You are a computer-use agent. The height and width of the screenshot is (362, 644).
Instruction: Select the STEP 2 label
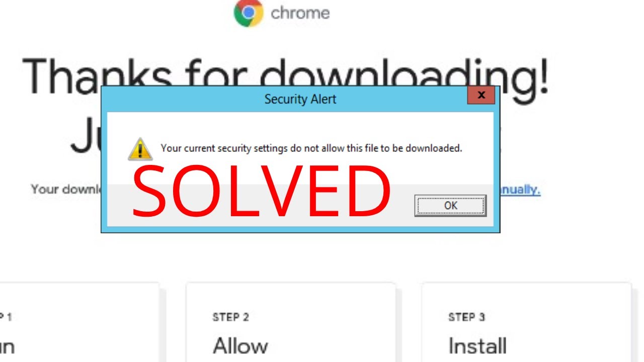[x=230, y=317]
